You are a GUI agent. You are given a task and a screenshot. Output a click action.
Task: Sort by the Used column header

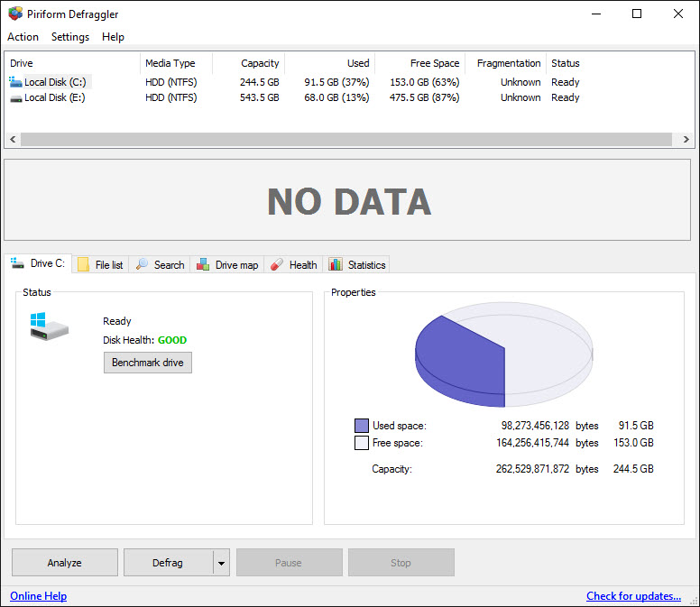click(x=330, y=63)
